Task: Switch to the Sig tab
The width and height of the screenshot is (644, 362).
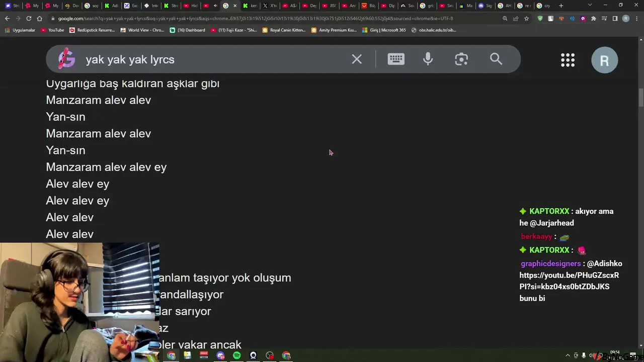Action: click(x=485, y=6)
